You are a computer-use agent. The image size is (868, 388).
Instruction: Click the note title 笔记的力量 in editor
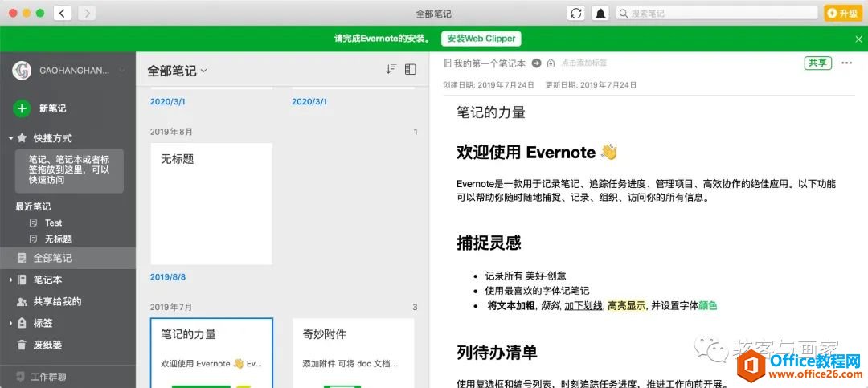(490, 112)
